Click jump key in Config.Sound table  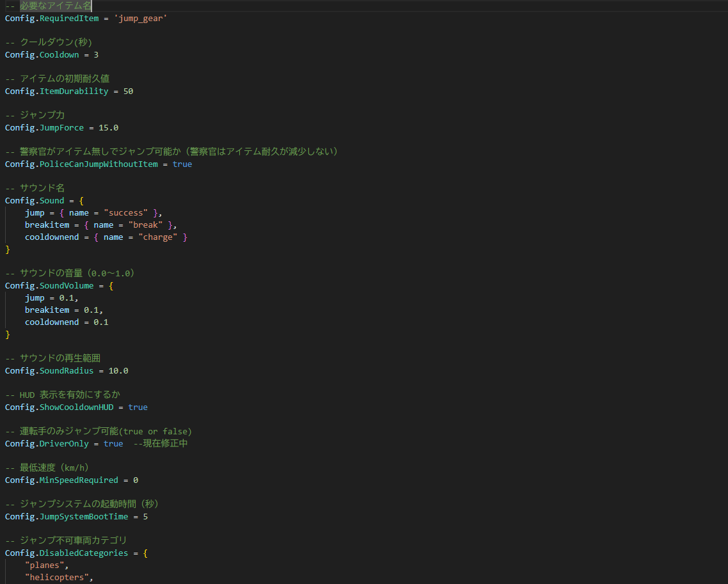[x=35, y=213]
